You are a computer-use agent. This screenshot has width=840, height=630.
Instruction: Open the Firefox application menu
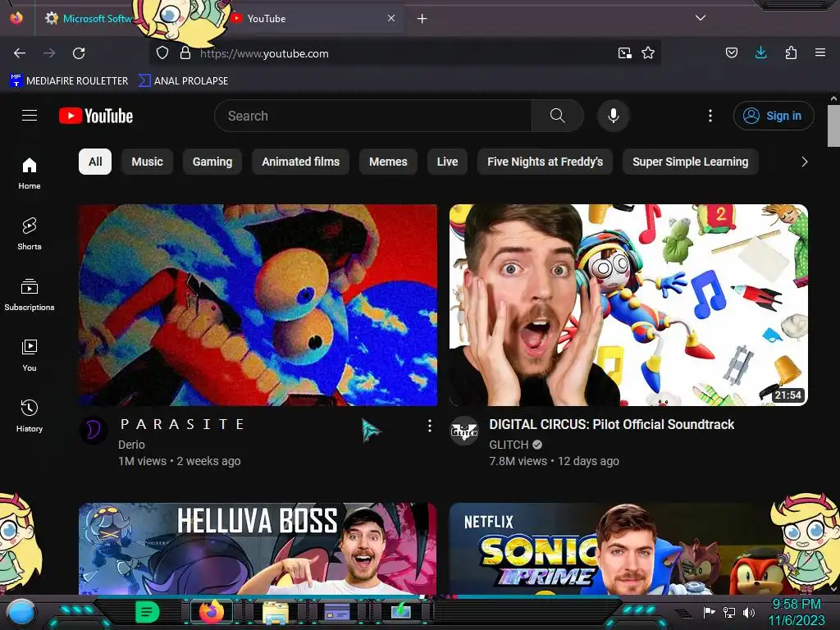820,52
